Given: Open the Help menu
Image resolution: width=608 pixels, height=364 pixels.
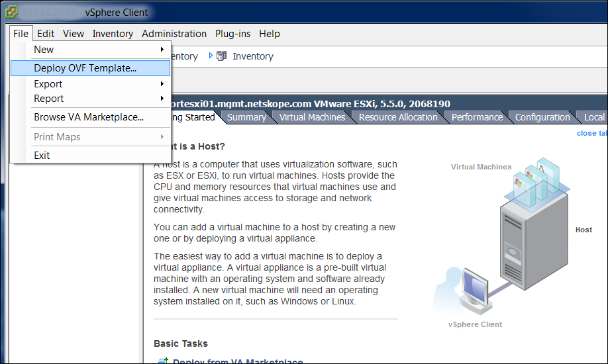Looking at the screenshot, I should pyautogui.click(x=270, y=34).
